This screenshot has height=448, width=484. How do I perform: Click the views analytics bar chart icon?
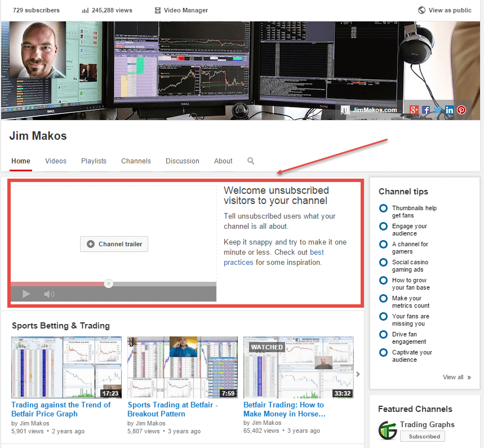pyautogui.click(x=85, y=11)
